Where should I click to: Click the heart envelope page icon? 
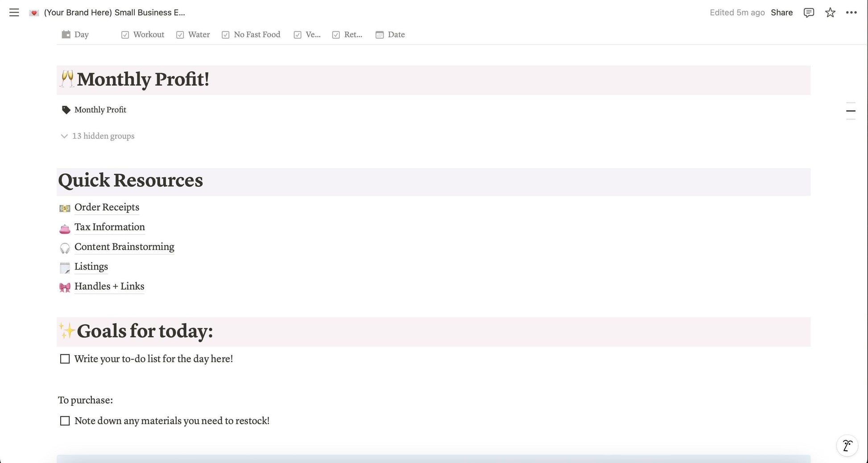(x=34, y=12)
